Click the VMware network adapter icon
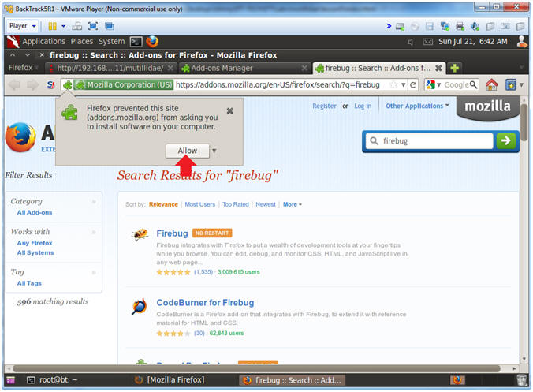The image size is (533, 392). 445,26
